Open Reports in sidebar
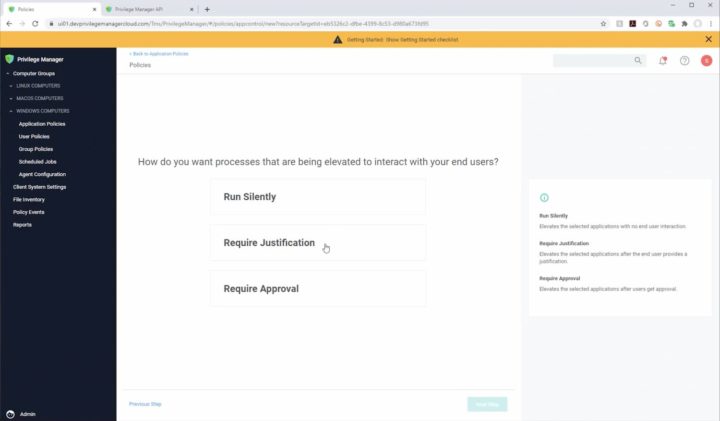The width and height of the screenshot is (720, 421). tap(22, 225)
